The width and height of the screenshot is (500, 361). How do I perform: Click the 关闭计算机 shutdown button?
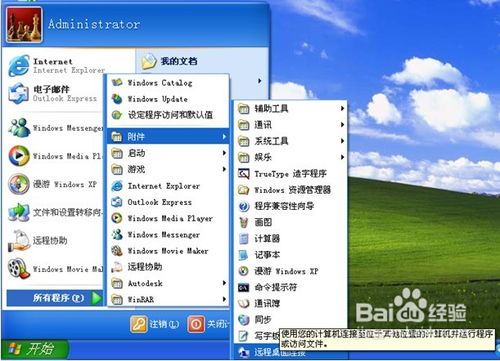pyautogui.click(x=209, y=324)
